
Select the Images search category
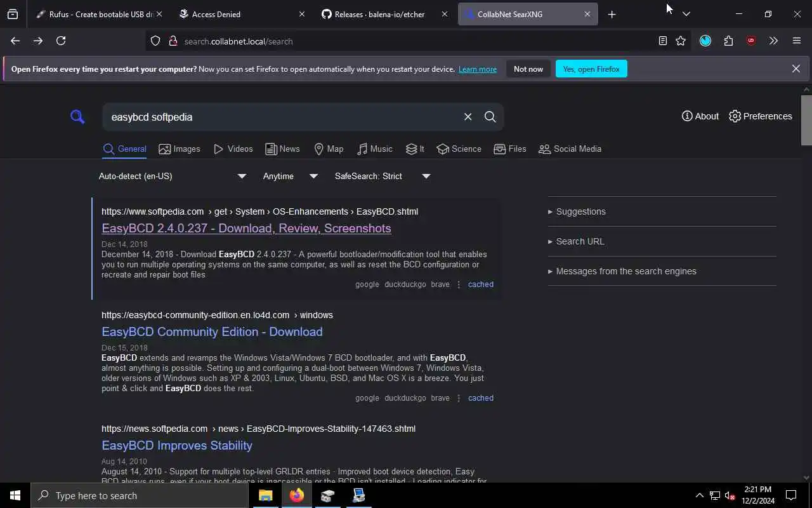pos(180,149)
